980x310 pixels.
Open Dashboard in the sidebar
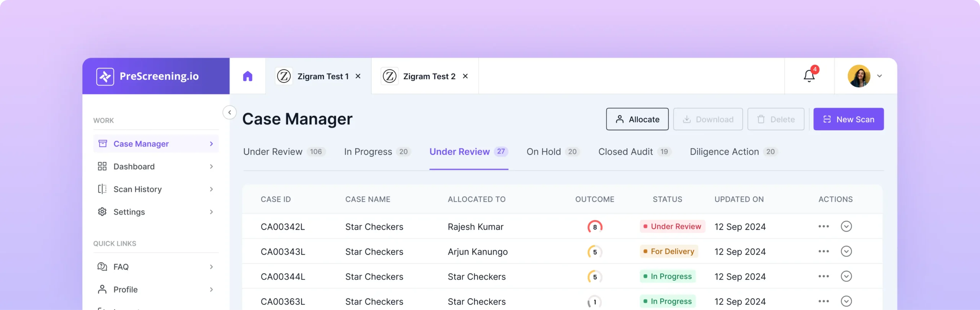pos(156,166)
